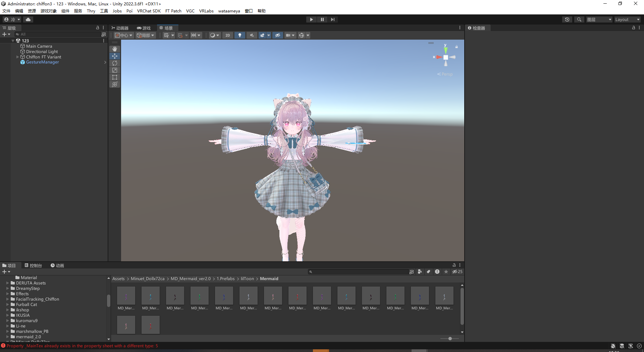Click the red error message in status bar
Image resolution: width=644 pixels, height=352 pixels.
point(82,346)
